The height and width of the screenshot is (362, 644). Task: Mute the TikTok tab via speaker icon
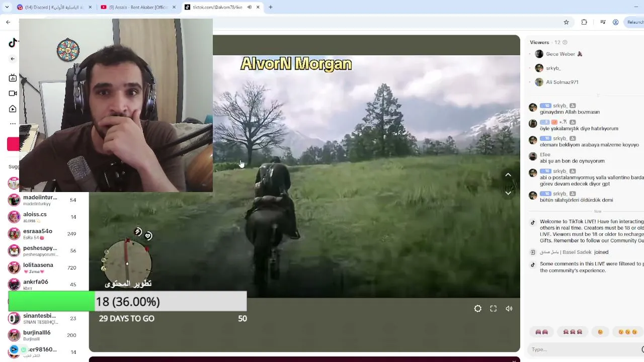(249, 7)
